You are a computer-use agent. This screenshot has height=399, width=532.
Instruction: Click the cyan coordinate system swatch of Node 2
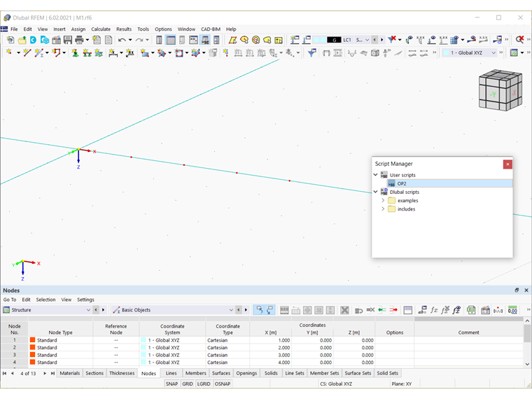(143, 347)
